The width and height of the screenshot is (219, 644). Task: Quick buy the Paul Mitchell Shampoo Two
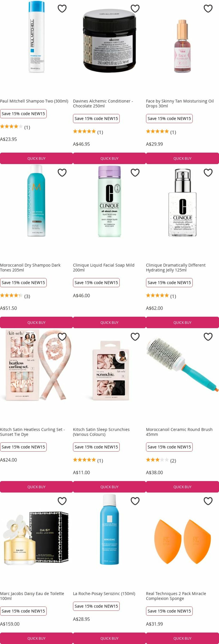(x=36, y=158)
